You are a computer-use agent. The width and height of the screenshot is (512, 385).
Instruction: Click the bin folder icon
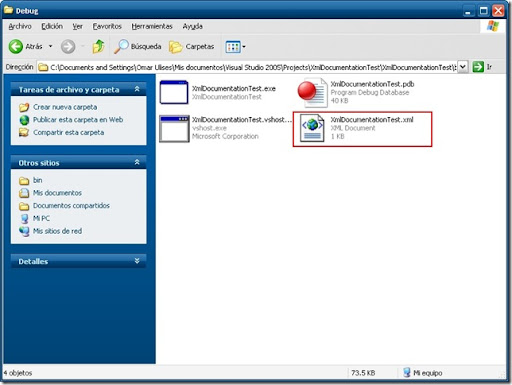[24, 181]
